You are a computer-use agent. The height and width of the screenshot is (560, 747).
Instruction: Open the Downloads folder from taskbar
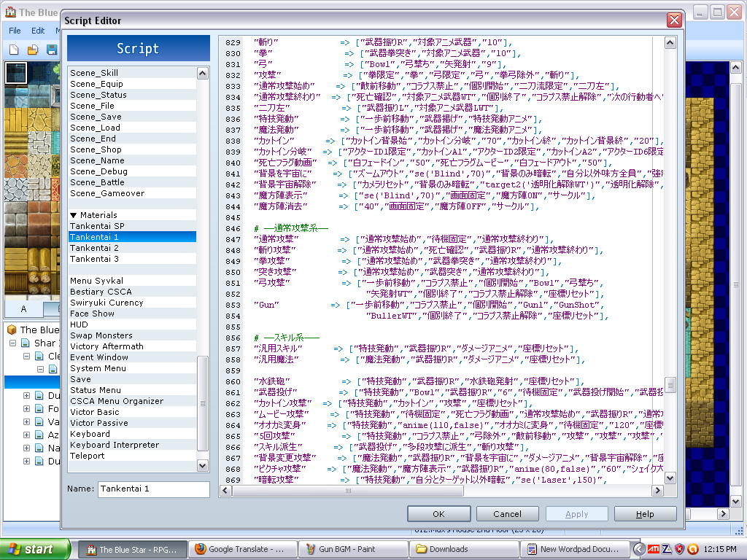click(462, 549)
